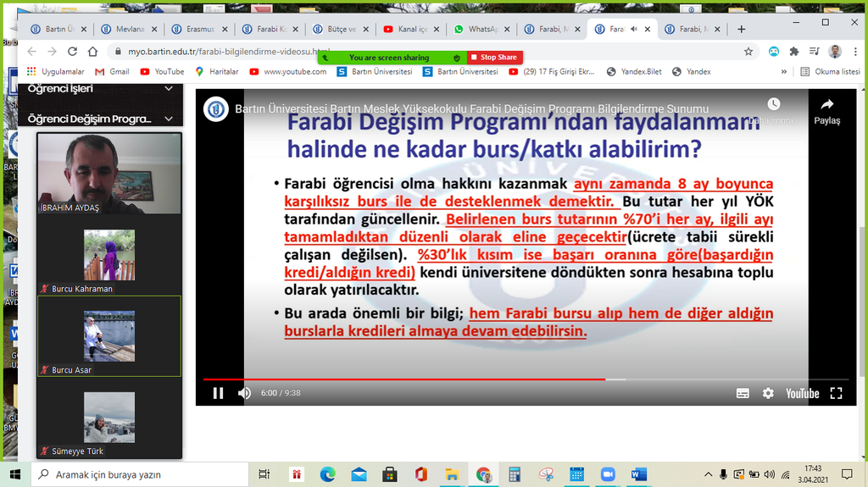Click the video title link
This screenshot has height=487, width=868.
pos(471,109)
